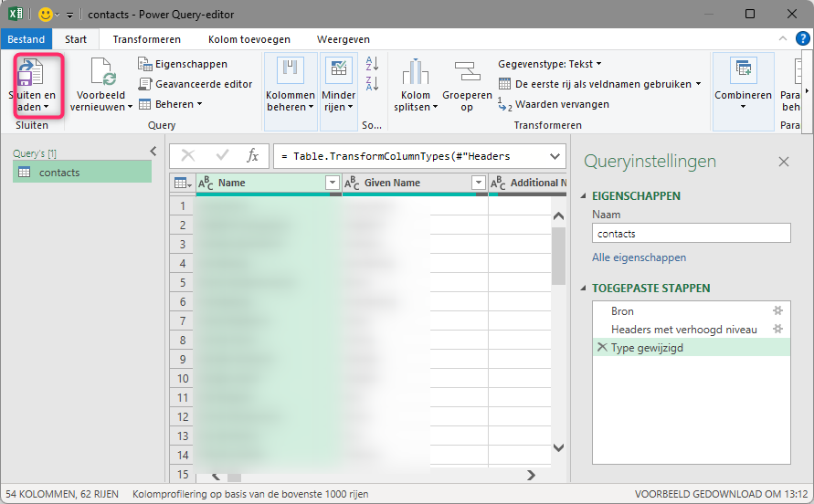
Task: Use De eerste rij als veldnamen gebruiken
Action: (x=599, y=84)
